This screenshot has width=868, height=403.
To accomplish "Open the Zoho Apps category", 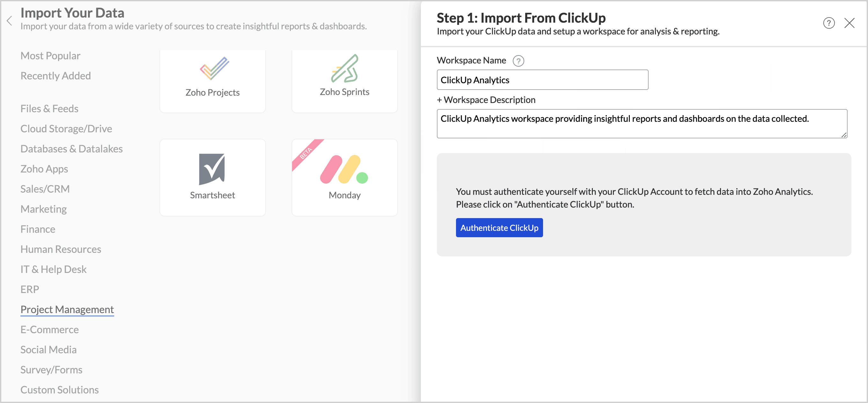I will click(x=44, y=169).
